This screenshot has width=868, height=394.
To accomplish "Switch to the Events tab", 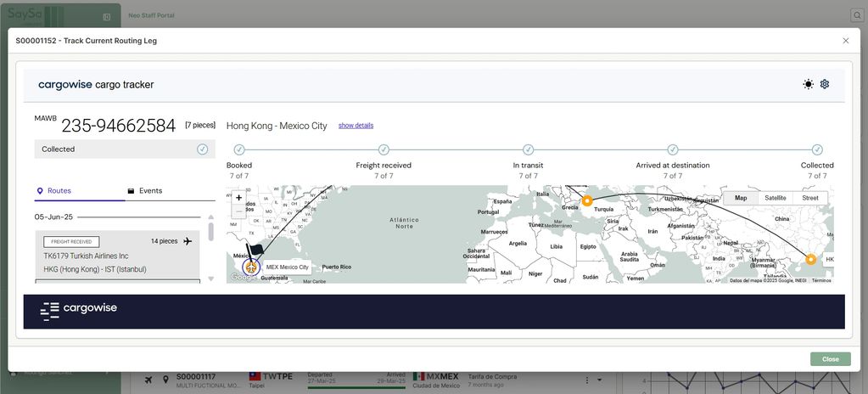I will 144,191.
